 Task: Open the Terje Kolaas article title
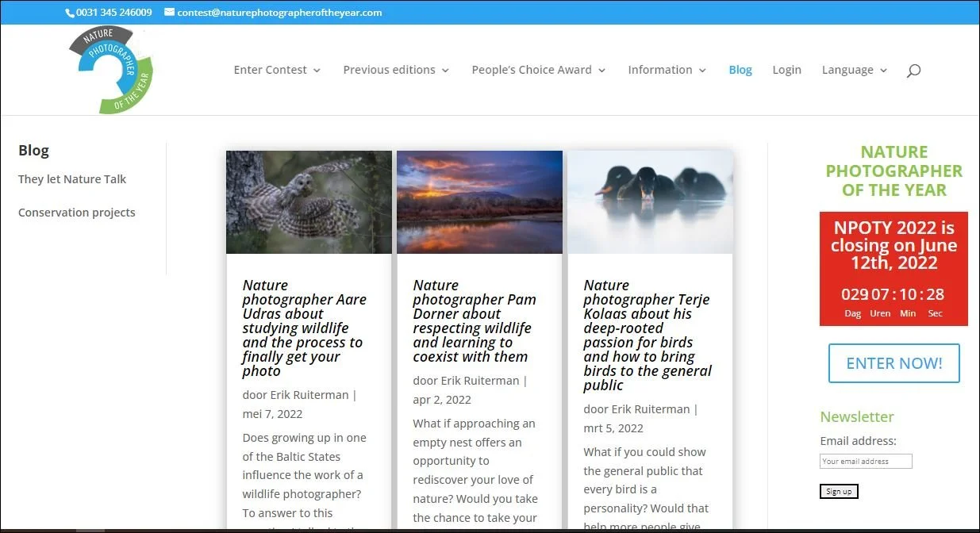click(648, 335)
